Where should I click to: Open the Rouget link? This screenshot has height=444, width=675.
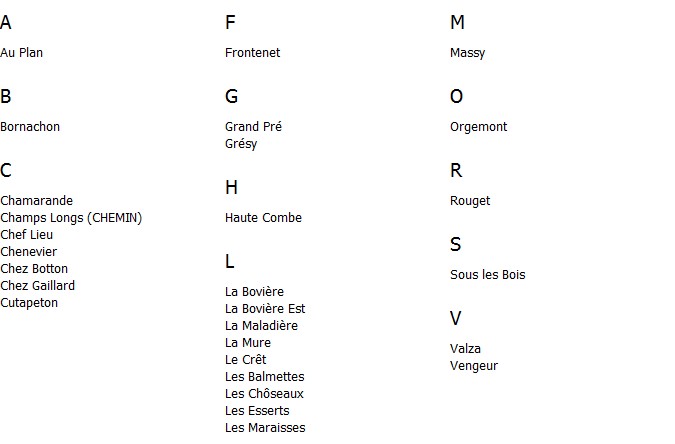[x=470, y=201]
